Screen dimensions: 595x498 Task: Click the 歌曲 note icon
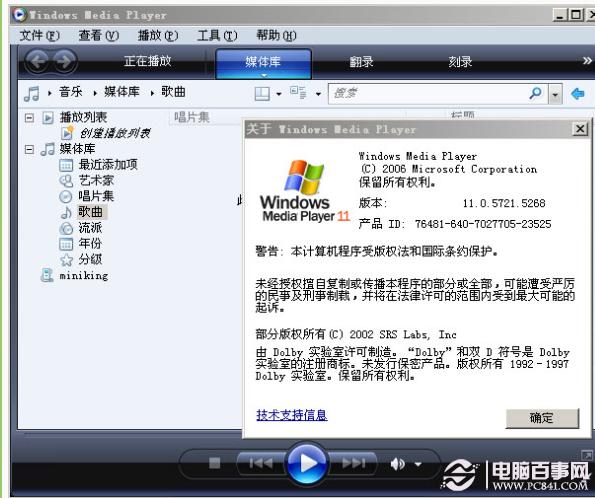[x=66, y=213]
